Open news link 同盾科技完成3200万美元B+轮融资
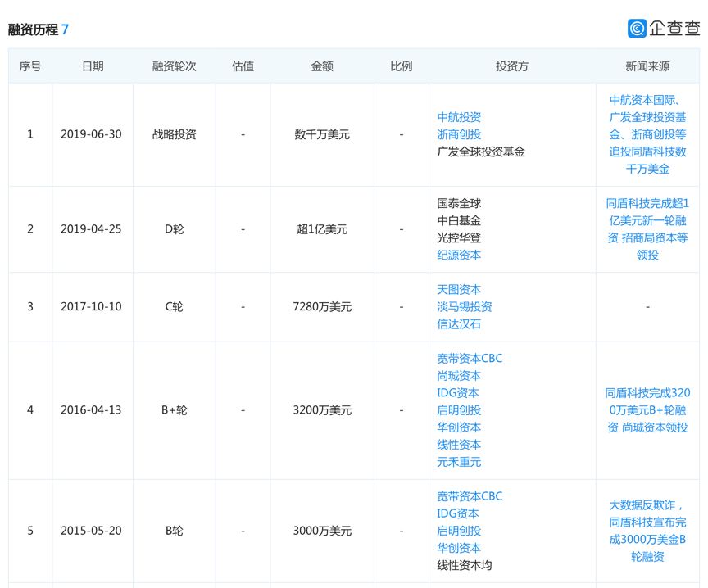The image size is (708, 588). pos(647,410)
